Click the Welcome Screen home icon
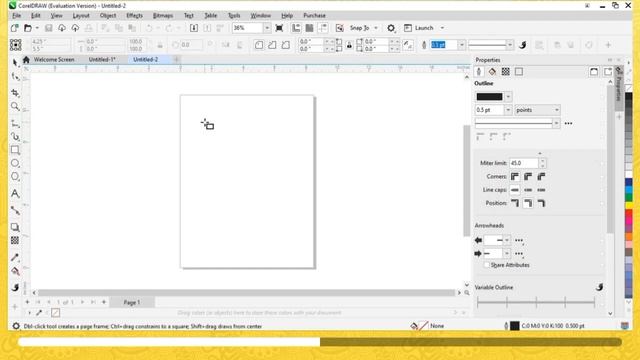 click(x=26, y=60)
